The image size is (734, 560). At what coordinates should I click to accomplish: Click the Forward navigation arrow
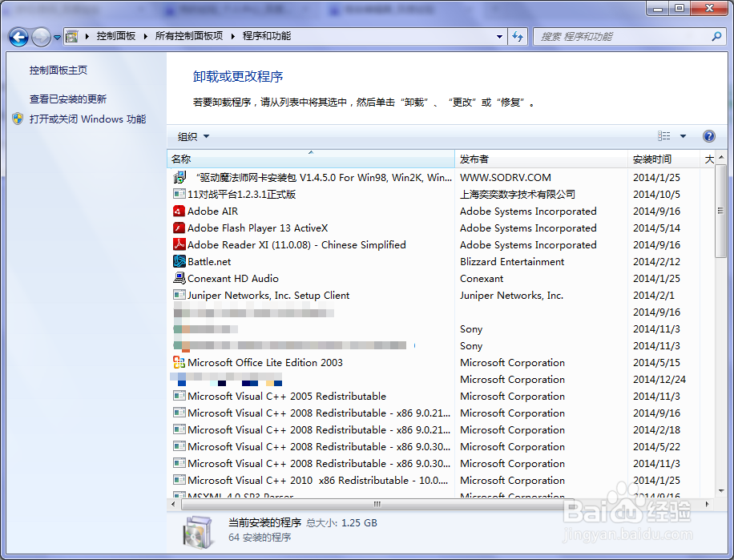pyautogui.click(x=41, y=37)
